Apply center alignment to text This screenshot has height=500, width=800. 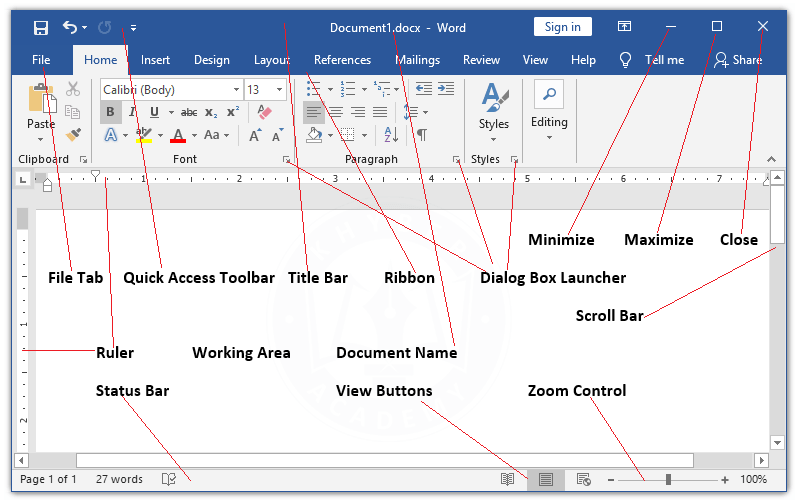pos(336,112)
